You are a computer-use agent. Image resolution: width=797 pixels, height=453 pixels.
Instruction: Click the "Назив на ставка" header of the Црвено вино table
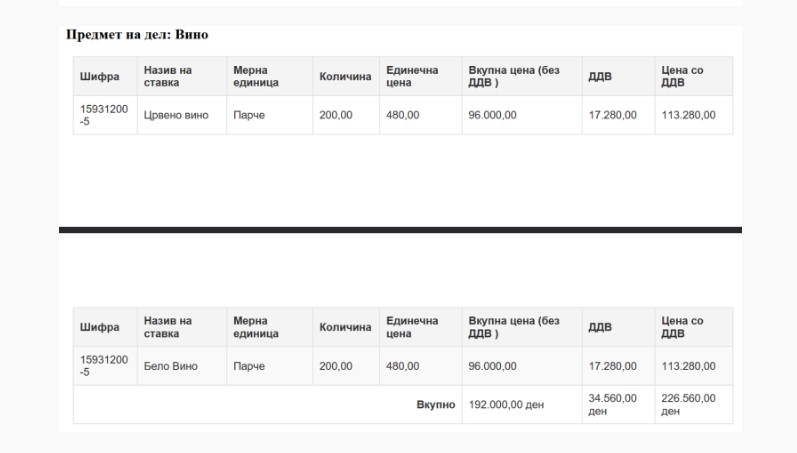point(168,76)
